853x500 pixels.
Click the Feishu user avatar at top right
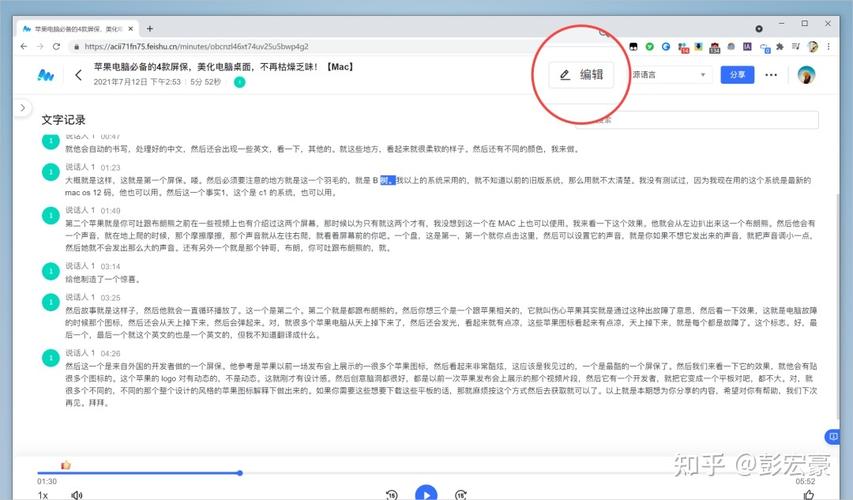[x=806, y=75]
